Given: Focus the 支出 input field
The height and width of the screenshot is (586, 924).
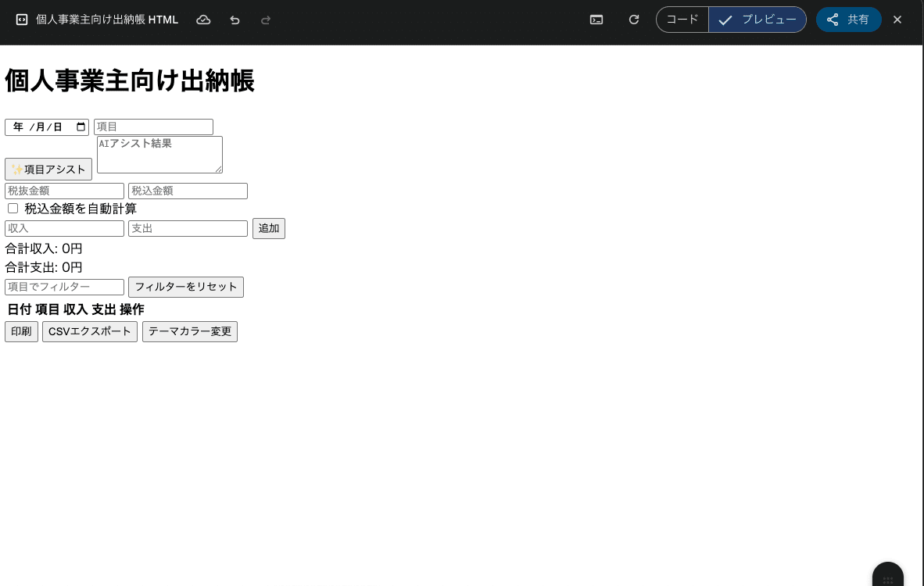Looking at the screenshot, I should 188,228.
